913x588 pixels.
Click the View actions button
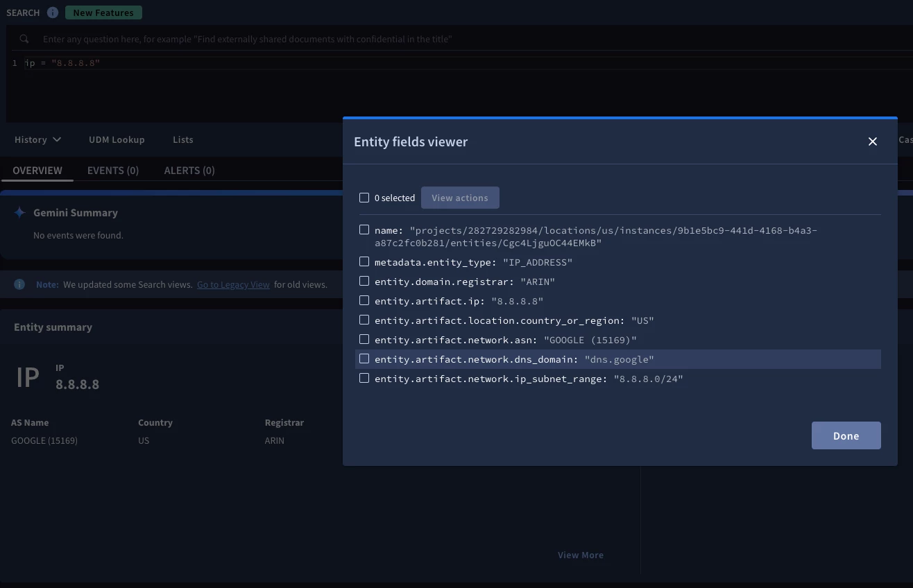[460, 198]
